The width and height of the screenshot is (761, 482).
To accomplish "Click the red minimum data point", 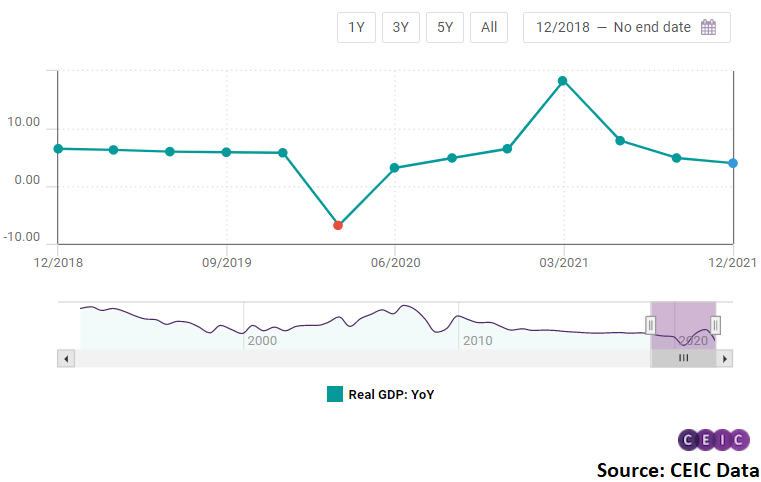I will pyautogui.click(x=338, y=225).
